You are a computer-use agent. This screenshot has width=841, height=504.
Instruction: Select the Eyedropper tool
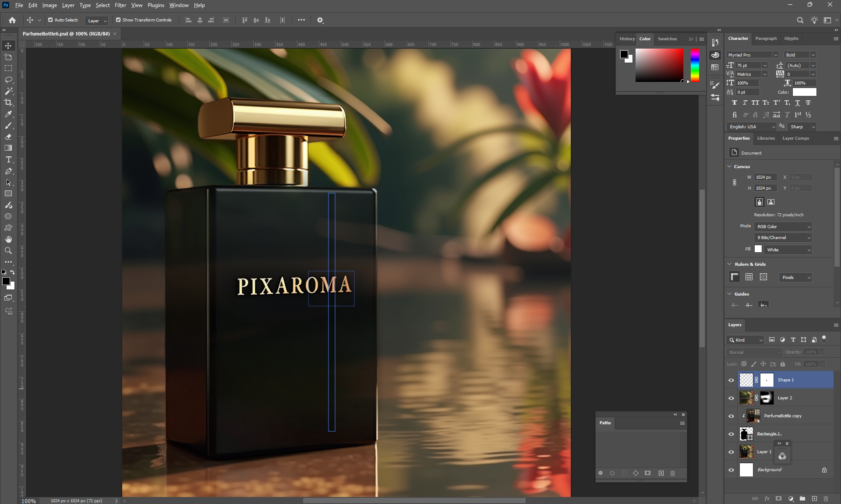[8, 114]
